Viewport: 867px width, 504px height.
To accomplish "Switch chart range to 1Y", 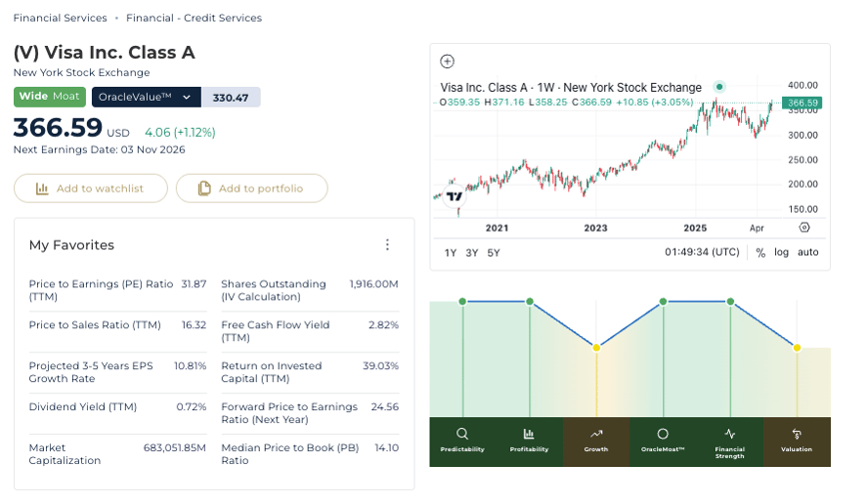I will 450,253.
